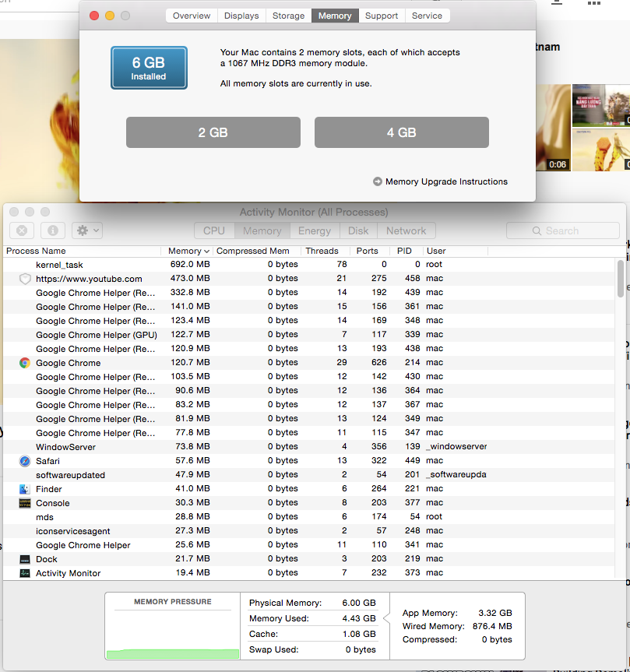630x672 pixels.
Task: Click the Search field in Activity Monitor
Action: [563, 230]
